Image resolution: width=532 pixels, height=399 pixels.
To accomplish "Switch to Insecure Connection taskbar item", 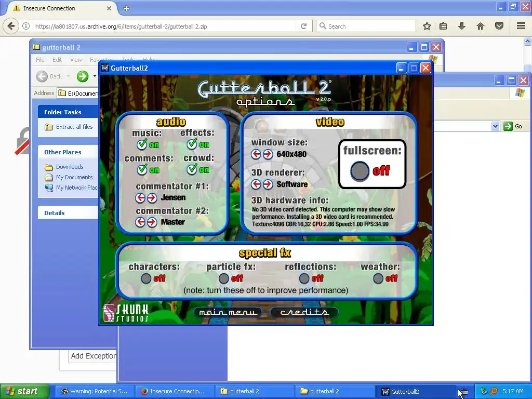I will point(175,392).
